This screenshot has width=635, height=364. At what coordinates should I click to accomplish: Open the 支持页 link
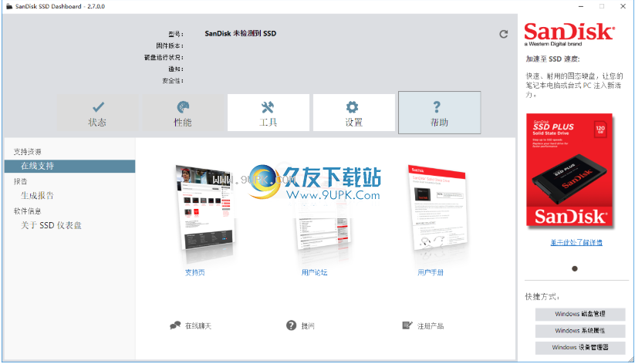194,272
